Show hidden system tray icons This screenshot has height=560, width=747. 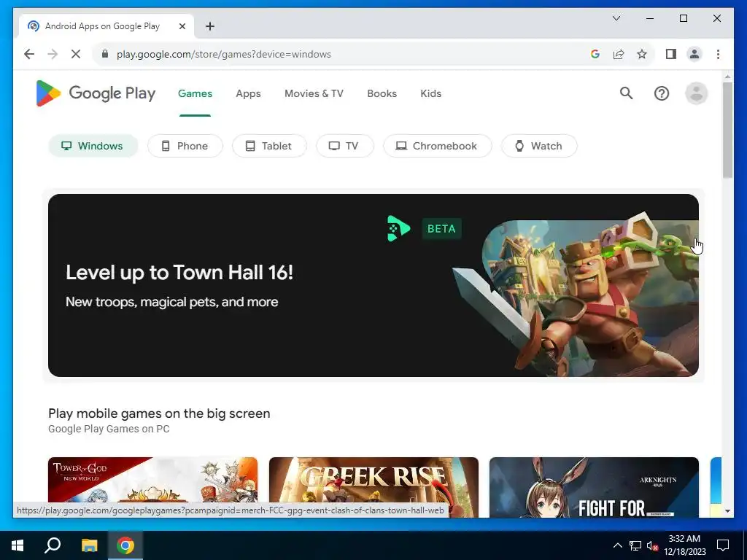click(x=617, y=545)
